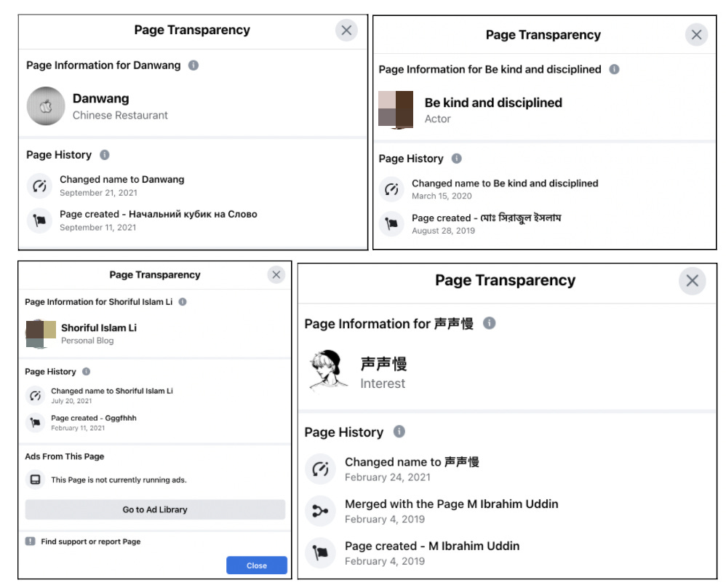Image resolution: width=726 pixels, height=588 pixels.
Task: Open Be kind and disciplined profile picture
Action: point(396,109)
